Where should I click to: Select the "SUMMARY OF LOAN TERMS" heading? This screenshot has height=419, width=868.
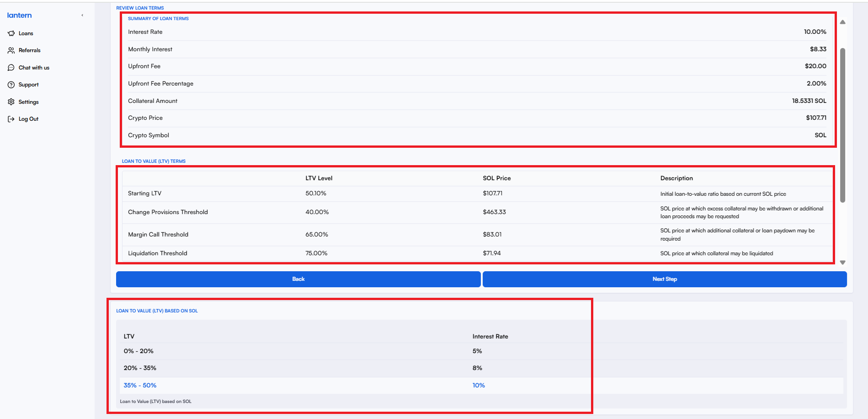[x=158, y=19]
